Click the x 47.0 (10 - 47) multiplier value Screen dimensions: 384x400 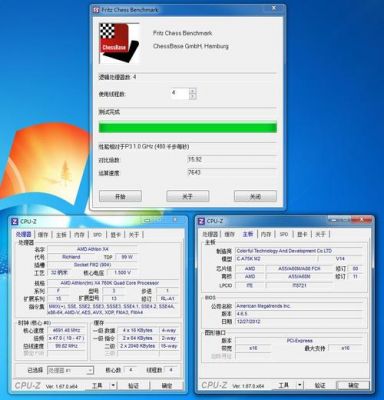point(66,338)
